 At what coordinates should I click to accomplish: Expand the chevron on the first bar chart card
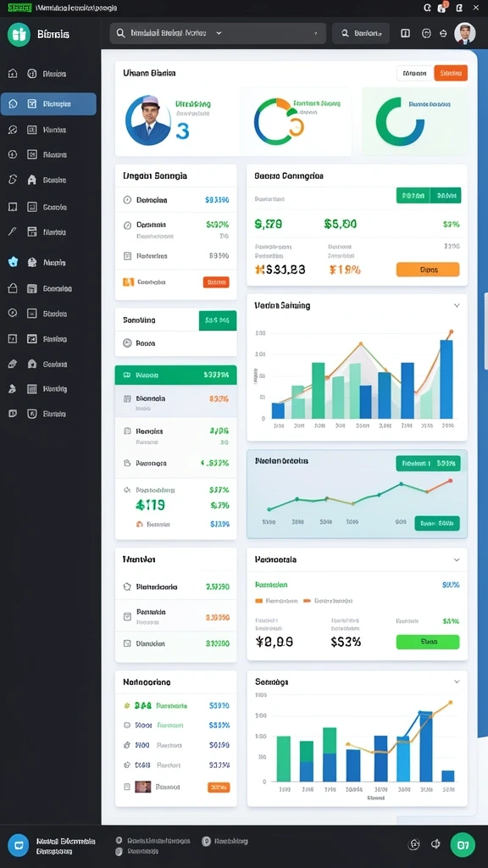[x=457, y=305]
